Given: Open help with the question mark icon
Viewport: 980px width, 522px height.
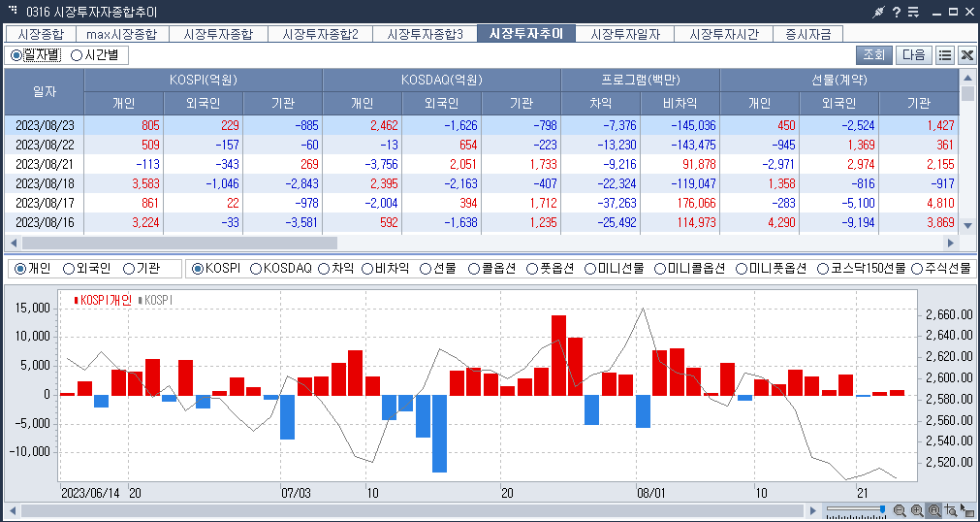Looking at the screenshot, I should 897,12.
